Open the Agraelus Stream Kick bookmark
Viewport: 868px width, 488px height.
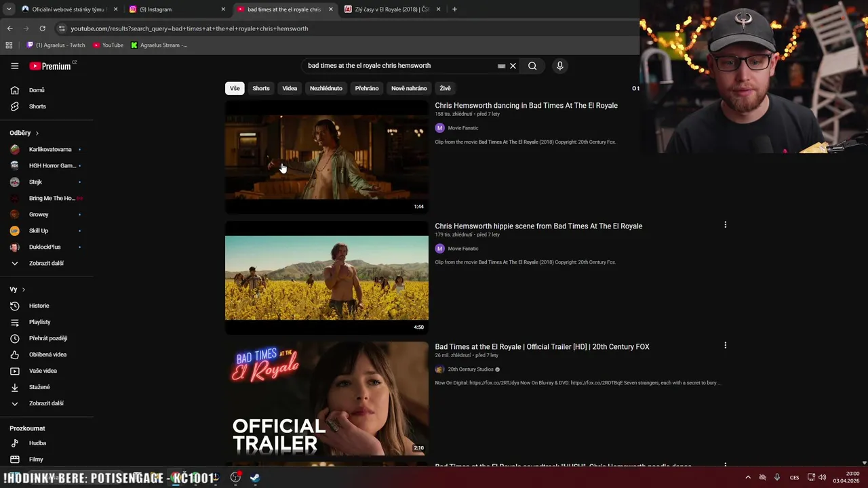pos(159,45)
